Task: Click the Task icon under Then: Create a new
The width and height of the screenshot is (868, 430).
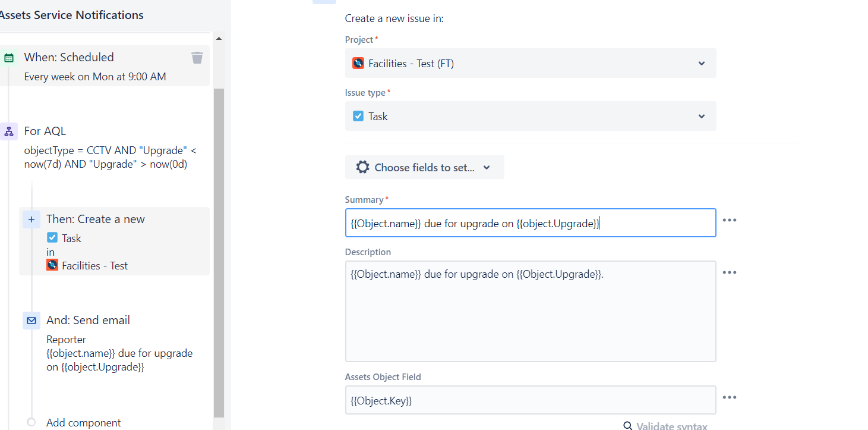Action: tap(52, 237)
